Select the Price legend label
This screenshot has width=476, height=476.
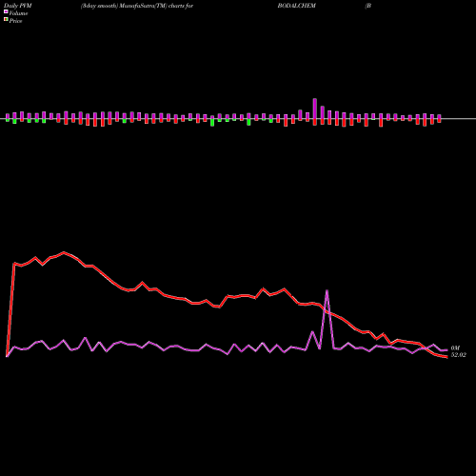tap(15, 21)
